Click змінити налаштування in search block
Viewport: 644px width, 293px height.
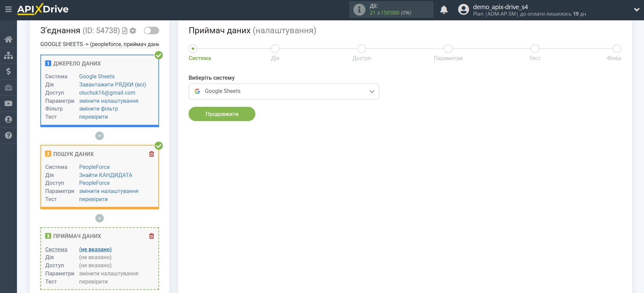tap(109, 191)
